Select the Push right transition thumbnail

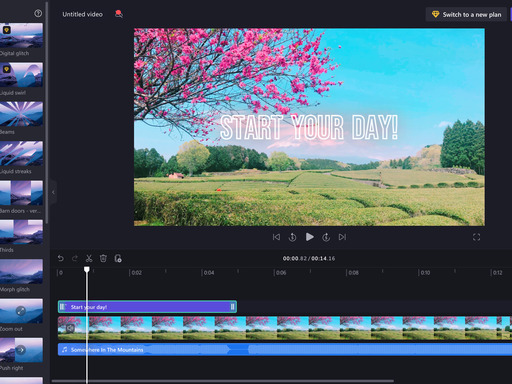21,350
